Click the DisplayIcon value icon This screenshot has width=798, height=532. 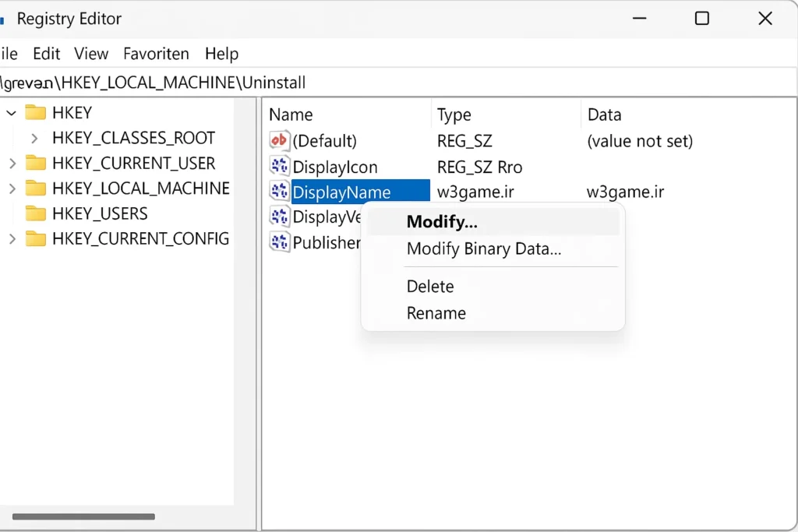tap(280, 166)
